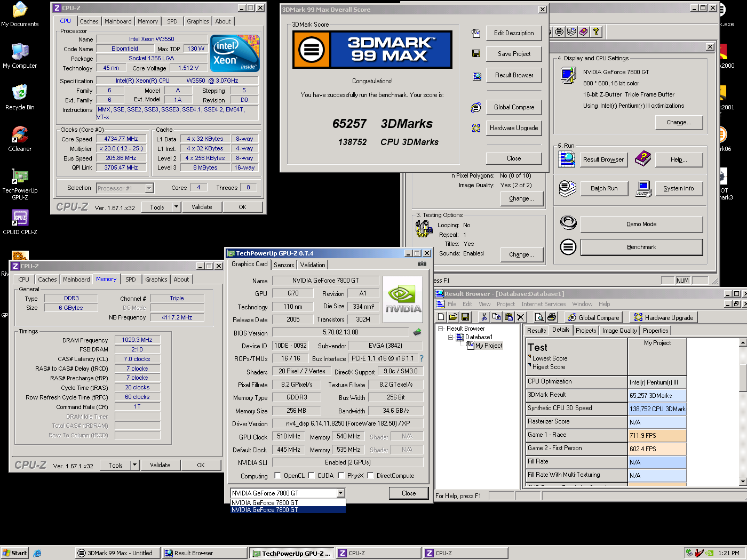
Task: Launch TechPowerUp GPU-Z desktop shortcut
Action: [20, 184]
